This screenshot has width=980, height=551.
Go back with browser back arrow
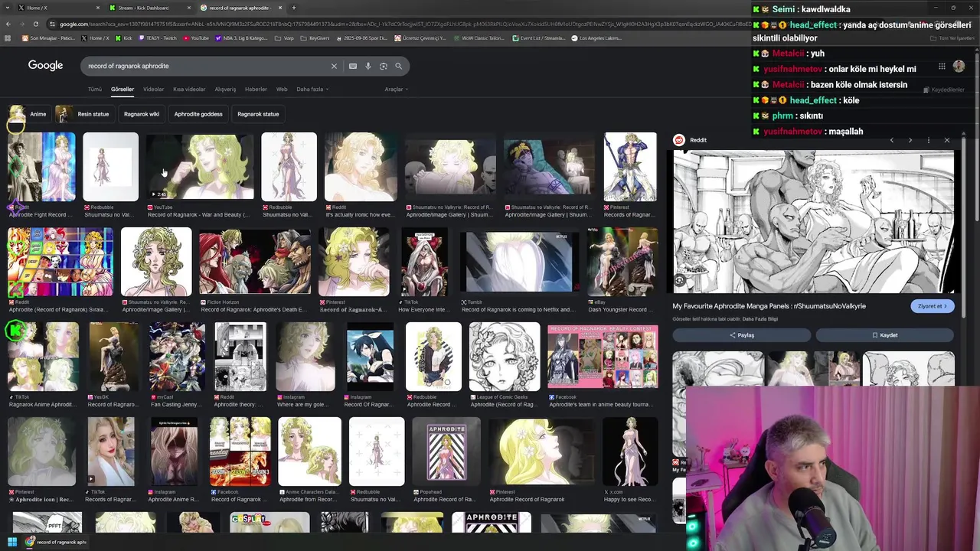(x=8, y=24)
